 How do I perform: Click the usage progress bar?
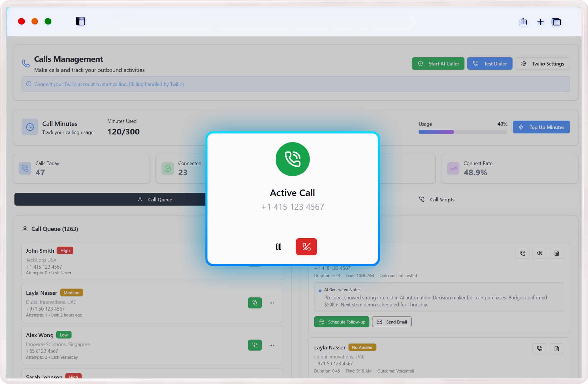462,132
